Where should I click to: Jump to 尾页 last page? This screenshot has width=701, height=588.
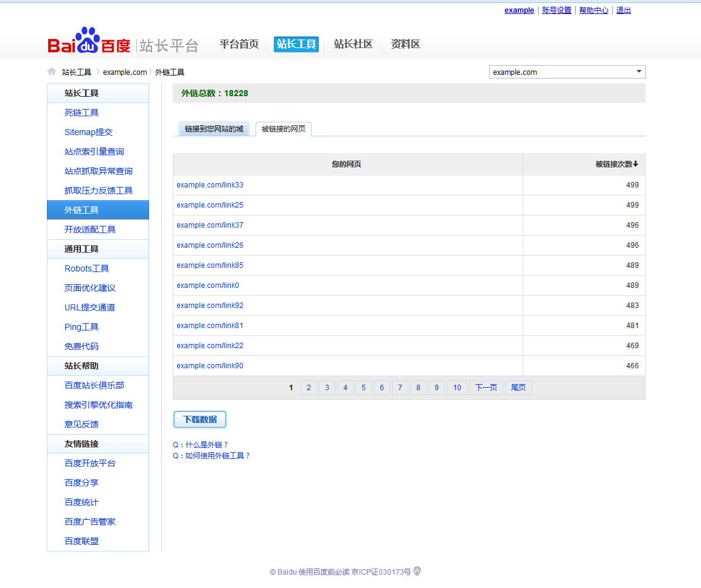point(518,388)
